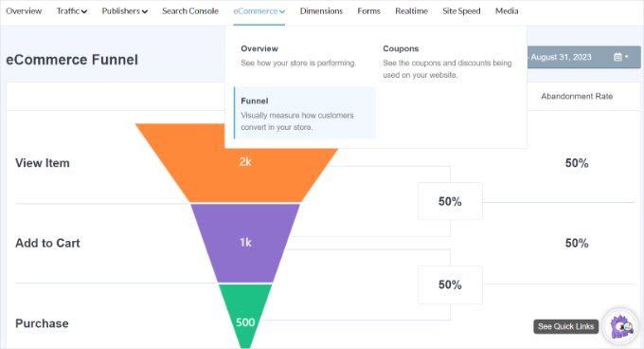Click the Abandonment Rate column header
This screenshot has width=644, height=349.
(577, 96)
